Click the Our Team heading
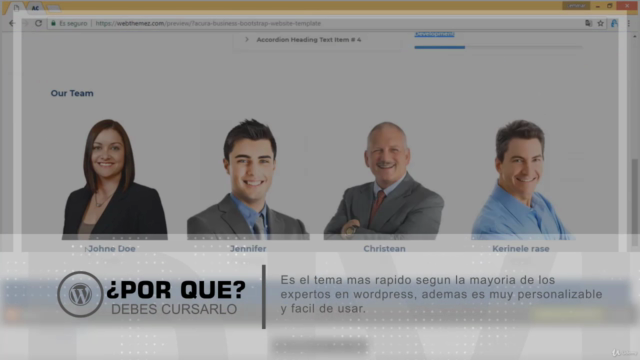The image size is (640, 360). coord(72,93)
